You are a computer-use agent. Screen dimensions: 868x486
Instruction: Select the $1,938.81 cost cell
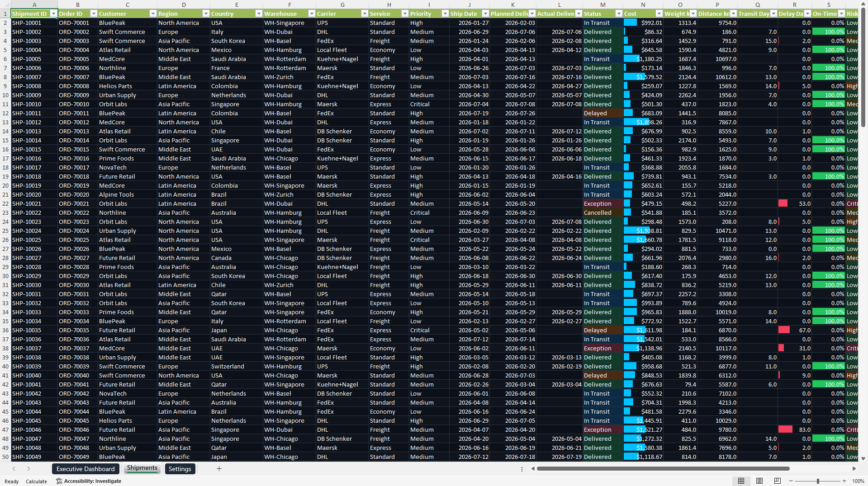click(643, 231)
